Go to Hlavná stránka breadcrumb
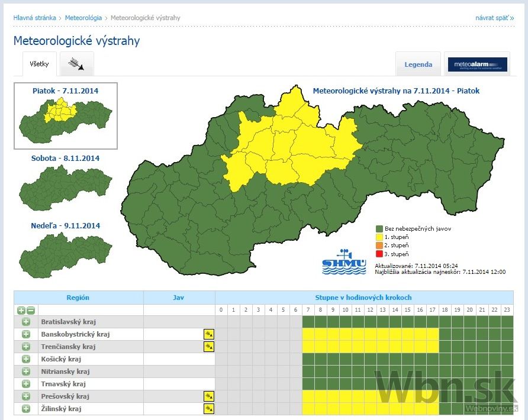 (35, 18)
